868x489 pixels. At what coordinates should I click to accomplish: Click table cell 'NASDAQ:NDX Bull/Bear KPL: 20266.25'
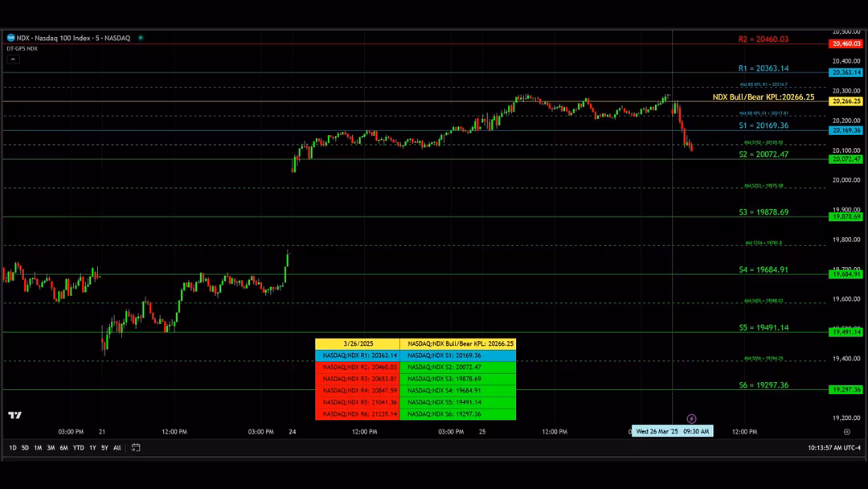click(x=458, y=344)
